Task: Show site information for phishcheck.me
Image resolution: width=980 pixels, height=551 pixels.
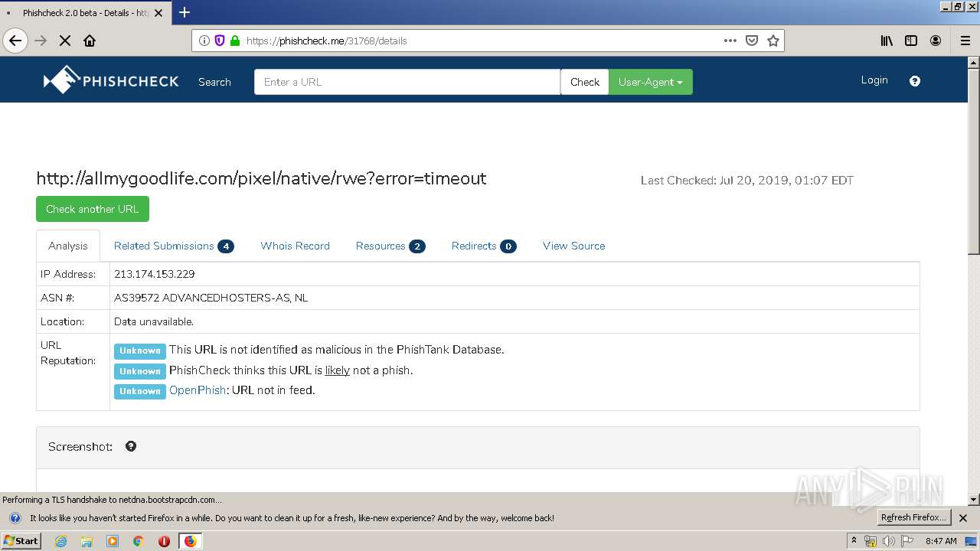Action: (x=204, y=41)
